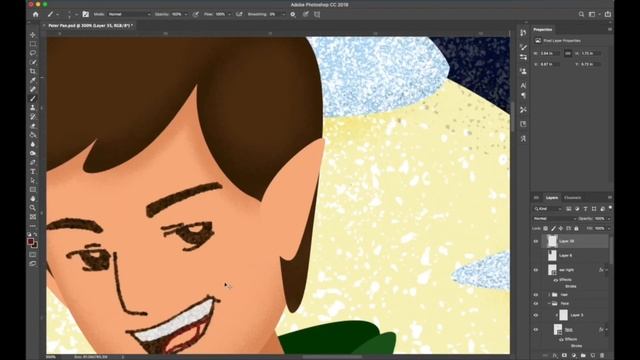The height and width of the screenshot is (360, 640).
Task: Expand the Hair group
Action: tap(549, 294)
